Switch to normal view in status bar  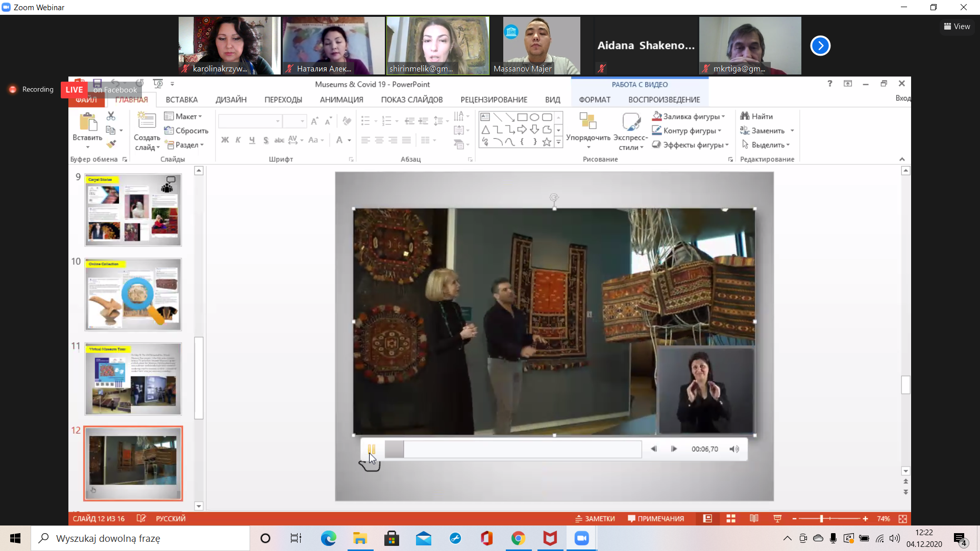tap(707, 518)
